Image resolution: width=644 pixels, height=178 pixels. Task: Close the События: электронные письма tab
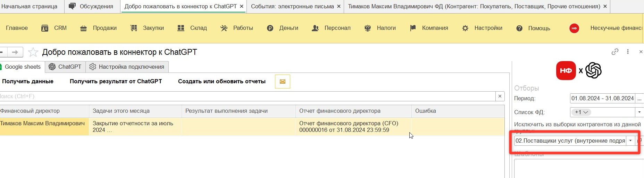[x=339, y=6]
